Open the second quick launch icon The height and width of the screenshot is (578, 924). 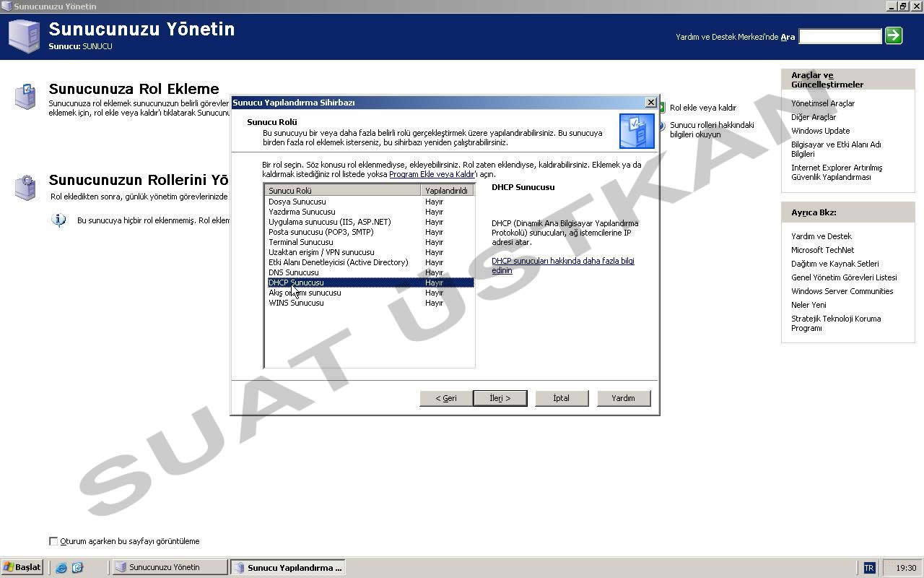point(77,568)
